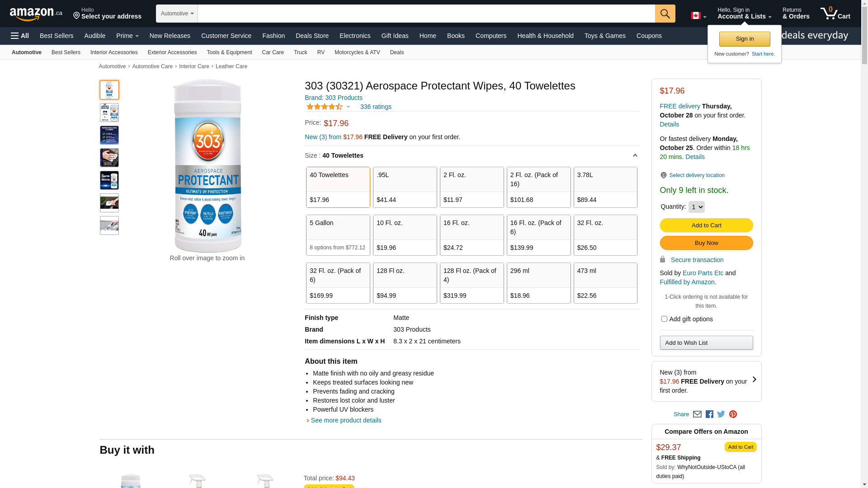Open the Automotive search category dropdown
868x488 pixels.
177,14
